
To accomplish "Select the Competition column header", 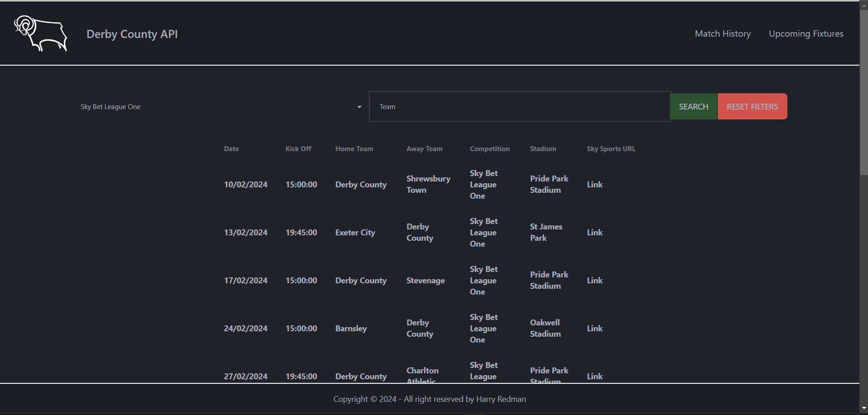I will 490,149.
